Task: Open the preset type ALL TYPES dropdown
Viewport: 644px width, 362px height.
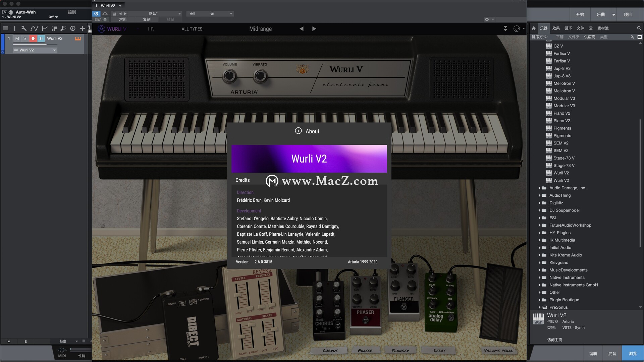Action: [193, 29]
